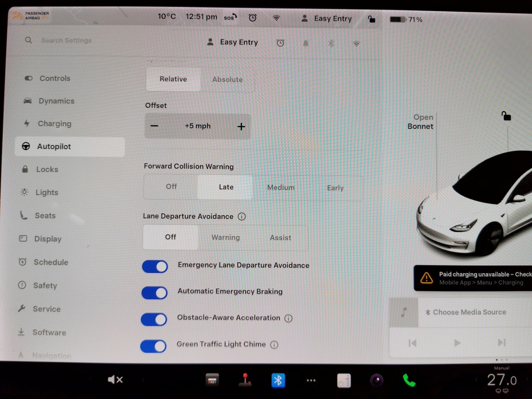The image size is (532, 399).
Task: Tap Open Bonnet
Action: pos(420,122)
